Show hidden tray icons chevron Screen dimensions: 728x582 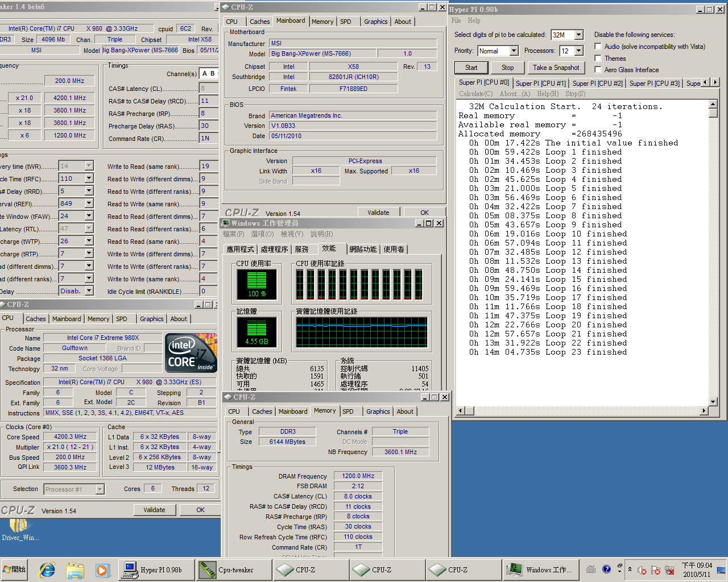pyautogui.click(x=630, y=569)
